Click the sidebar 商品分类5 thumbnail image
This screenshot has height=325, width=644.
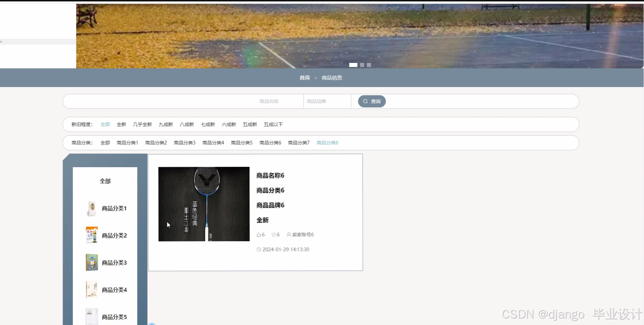tap(92, 316)
